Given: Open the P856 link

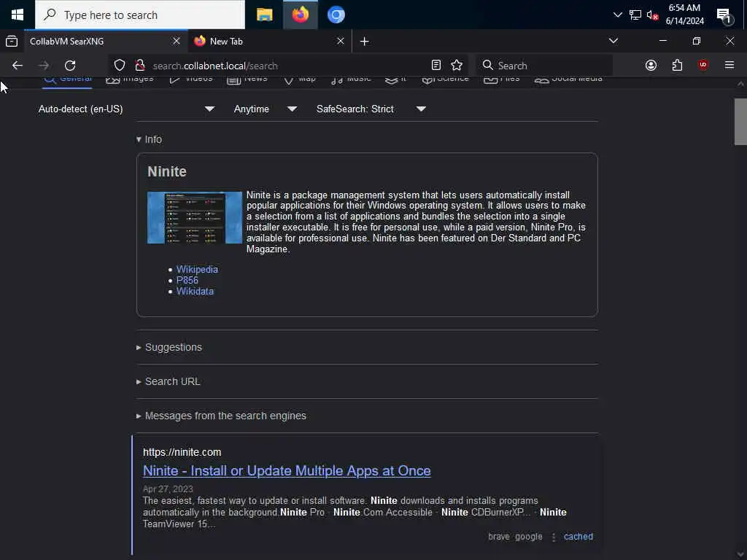Looking at the screenshot, I should point(187,281).
